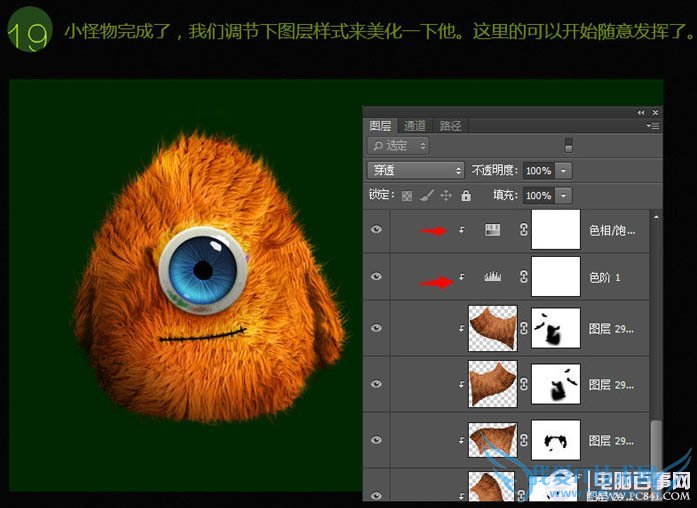
Task: Click the clipping mask indicator on 色阶 1 layer
Action: click(x=461, y=277)
